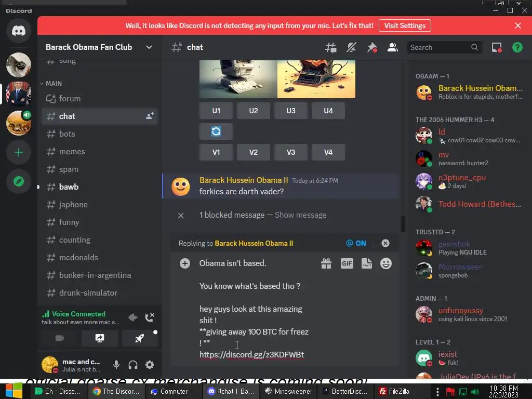The height and width of the screenshot is (399, 532).
Task: Switch to Minesweeper taskbar item
Action: click(289, 391)
